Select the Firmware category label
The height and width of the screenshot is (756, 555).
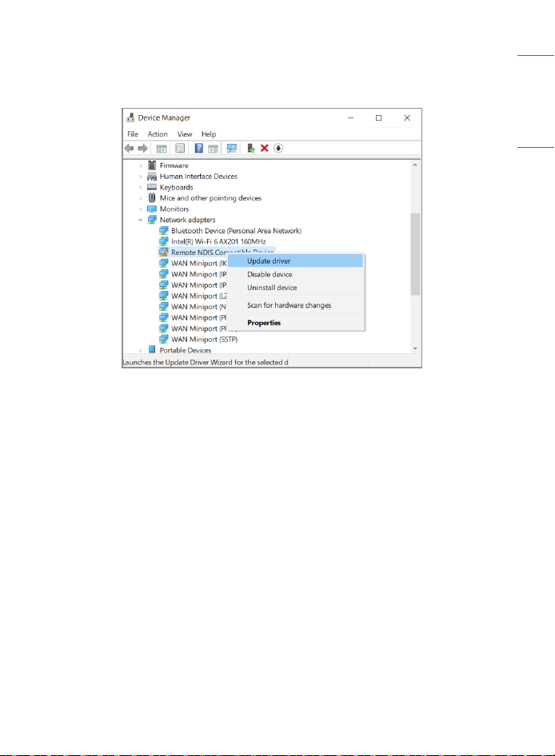174,165
